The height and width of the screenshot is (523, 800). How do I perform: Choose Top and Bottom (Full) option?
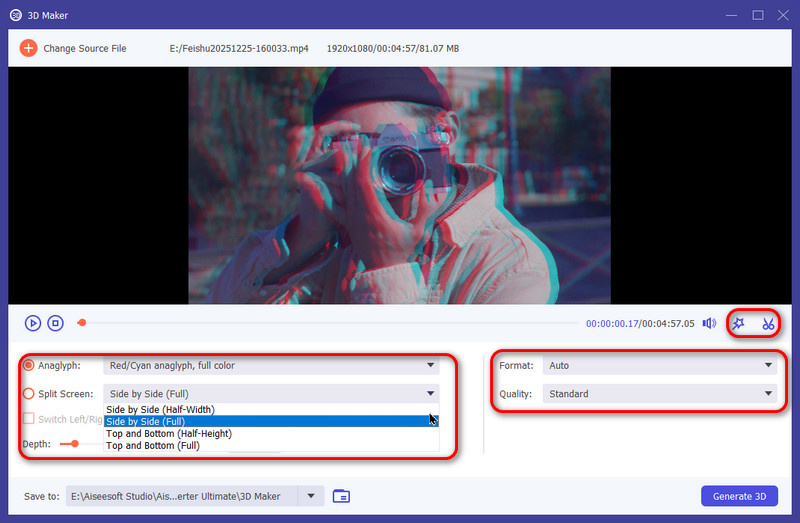click(153, 446)
